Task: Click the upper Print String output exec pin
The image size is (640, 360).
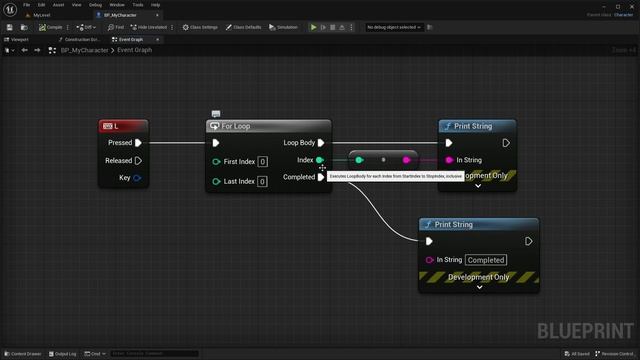Action: pyautogui.click(x=506, y=143)
